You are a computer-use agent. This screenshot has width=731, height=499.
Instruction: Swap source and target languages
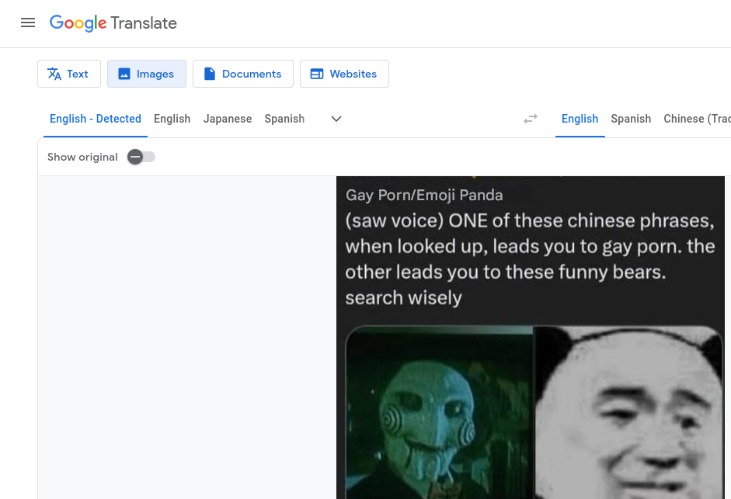tap(530, 119)
